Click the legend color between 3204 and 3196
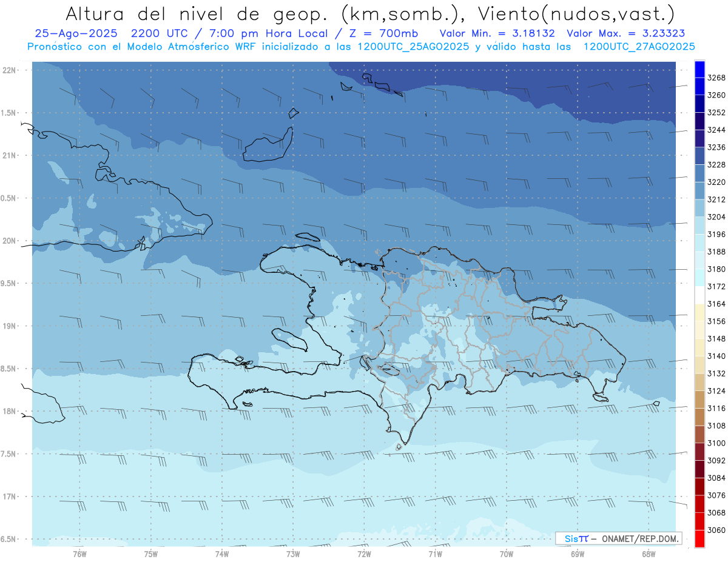728x562 pixels. (699, 226)
